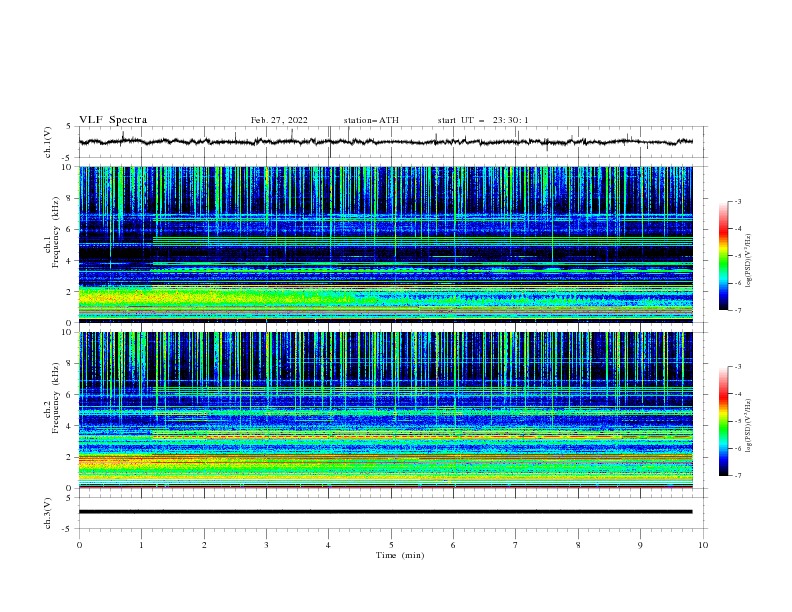Click the "Time (min)" axis label
Viewport: 792px width, 612px height.
point(400,555)
